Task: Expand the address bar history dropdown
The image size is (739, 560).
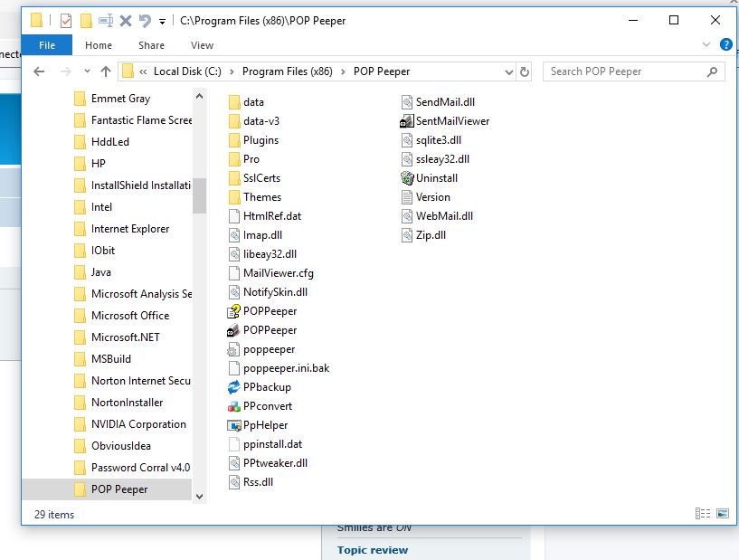Action: 508,72
